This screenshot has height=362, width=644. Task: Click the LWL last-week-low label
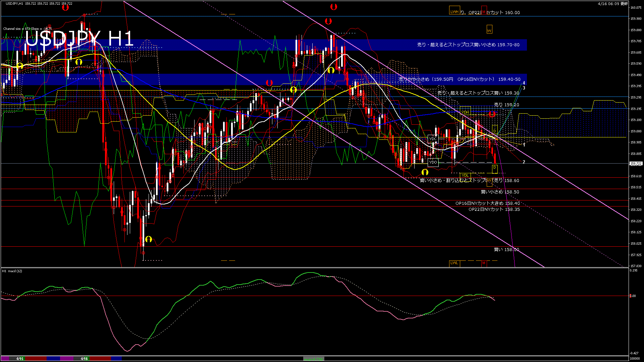click(454, 263)
